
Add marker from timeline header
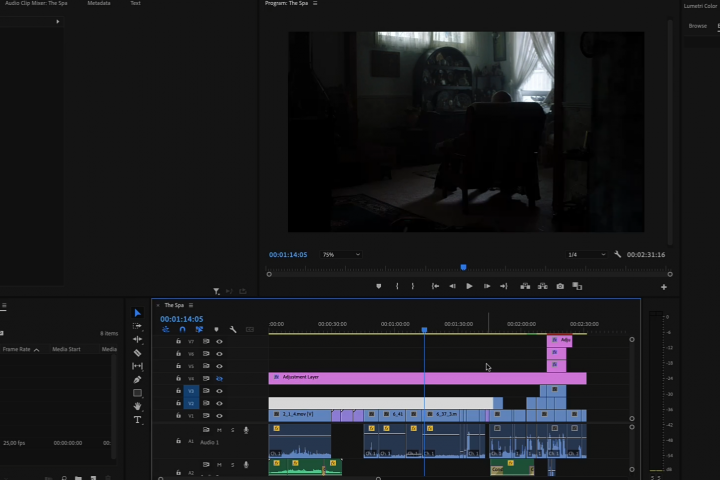click(x=216, y=329)
